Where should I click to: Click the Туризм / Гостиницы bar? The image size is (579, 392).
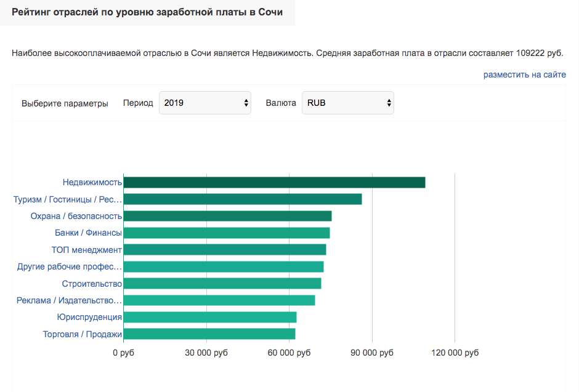click(243, 199)
